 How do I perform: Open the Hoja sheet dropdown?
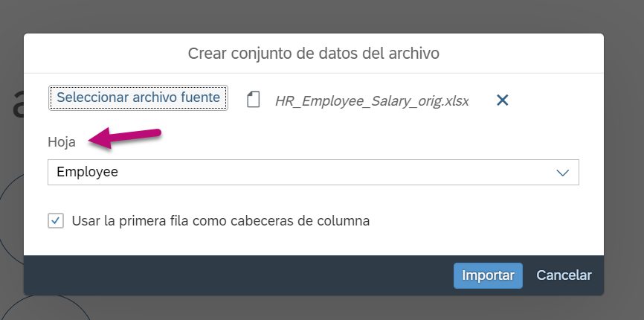[x=313, y=172]
